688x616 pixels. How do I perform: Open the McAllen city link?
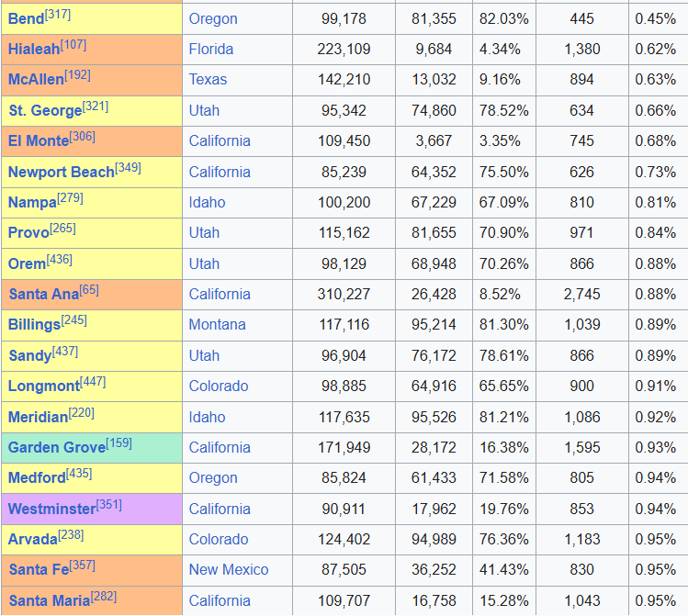point(36,79)
